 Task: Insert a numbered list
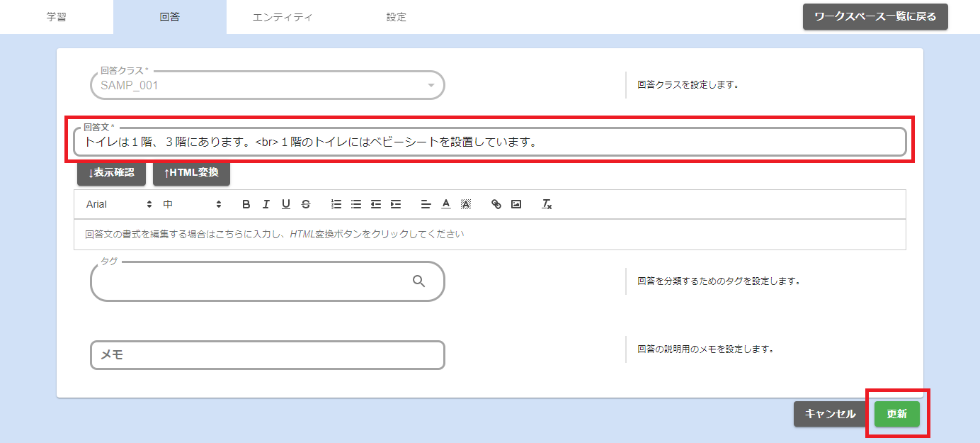[x=336, y=204]
